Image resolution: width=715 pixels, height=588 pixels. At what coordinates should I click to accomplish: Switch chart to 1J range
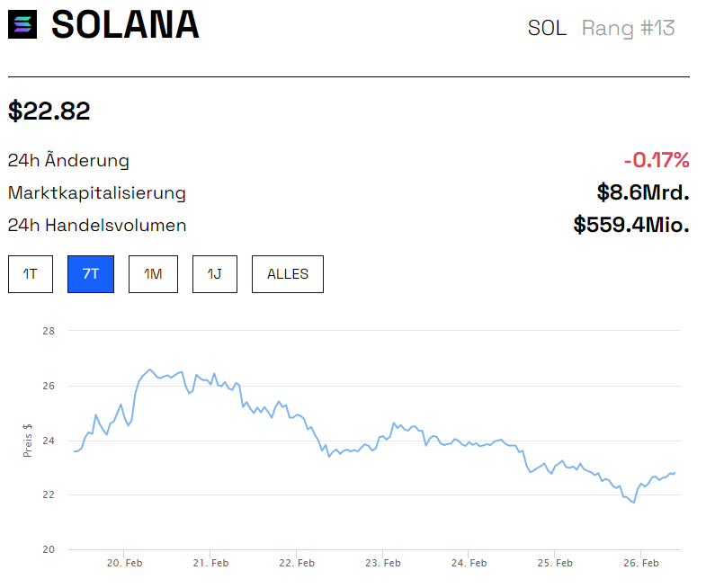pos(214,274)
